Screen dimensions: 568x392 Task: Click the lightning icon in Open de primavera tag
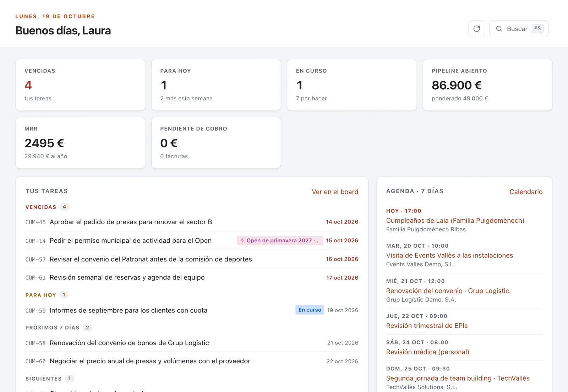tap(242, 241)
